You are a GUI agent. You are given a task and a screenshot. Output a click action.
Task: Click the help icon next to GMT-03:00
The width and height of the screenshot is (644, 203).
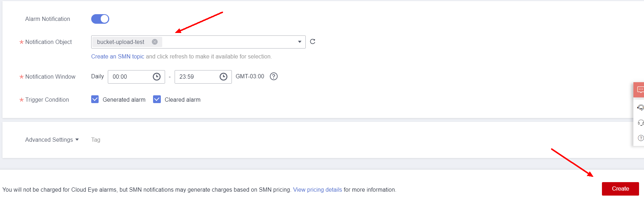tap(274, 77)
